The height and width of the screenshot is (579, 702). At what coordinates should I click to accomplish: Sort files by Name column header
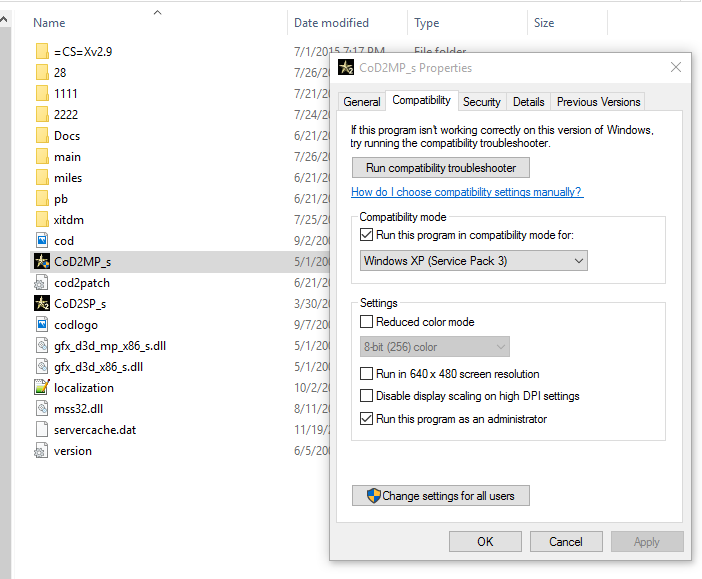(49, 23)
